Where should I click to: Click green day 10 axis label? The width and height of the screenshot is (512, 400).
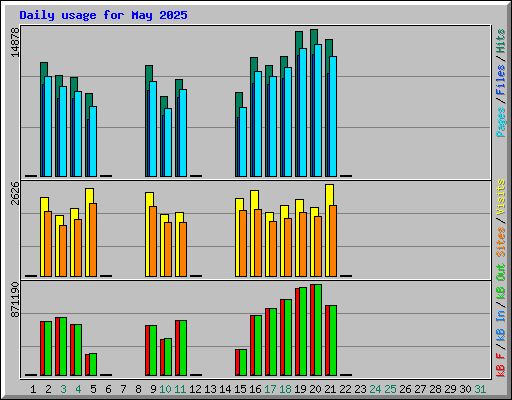(165, 389)
